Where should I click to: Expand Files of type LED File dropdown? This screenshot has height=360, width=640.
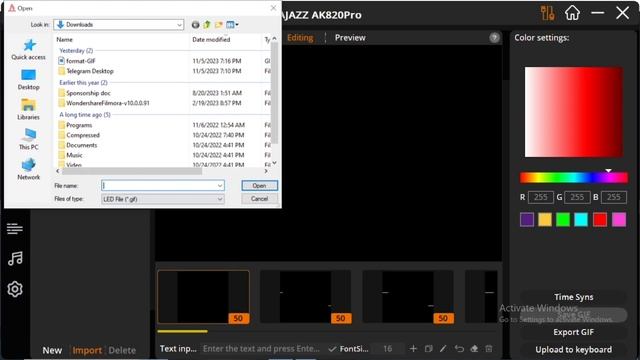(220, 199)
